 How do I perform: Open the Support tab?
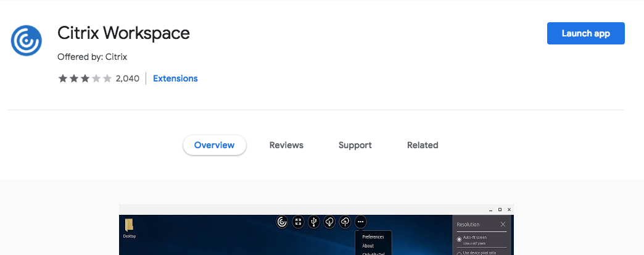(x=355, y=145)
